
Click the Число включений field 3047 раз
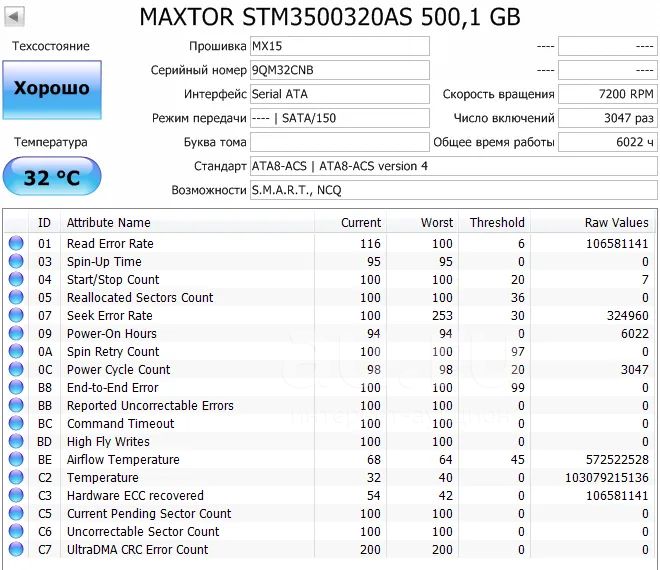(x=608, y=118)
